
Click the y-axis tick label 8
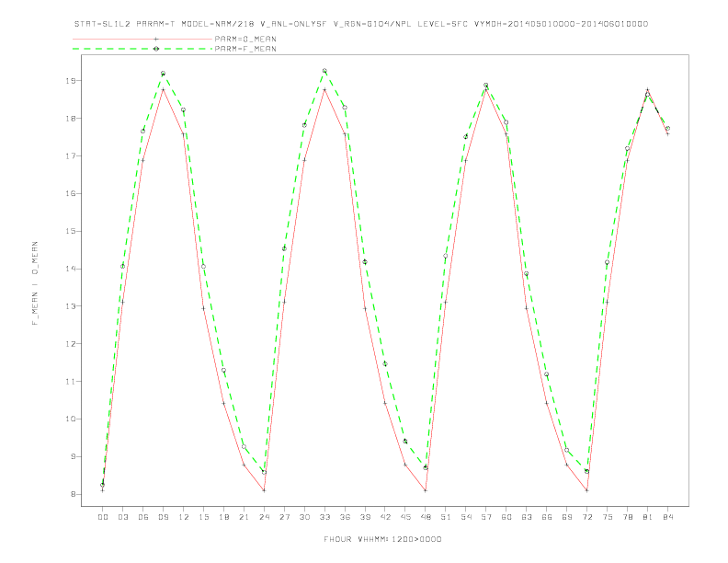(x=73, y=494)
